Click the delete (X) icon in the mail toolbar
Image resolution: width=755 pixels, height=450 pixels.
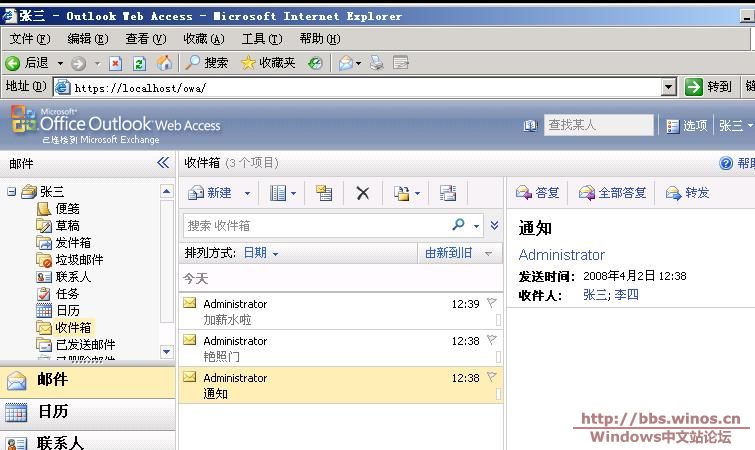363,193
